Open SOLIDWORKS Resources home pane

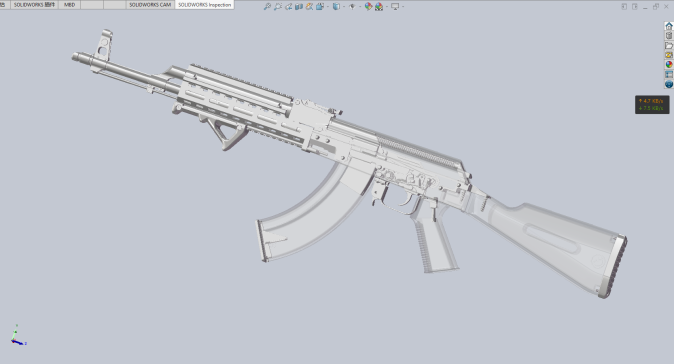coord(669,26)
